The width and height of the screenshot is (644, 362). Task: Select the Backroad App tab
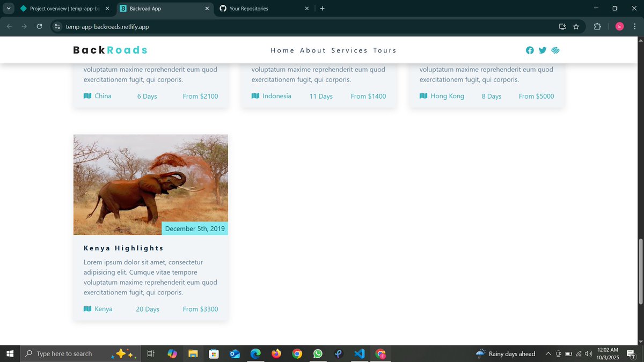coord(164,9)
